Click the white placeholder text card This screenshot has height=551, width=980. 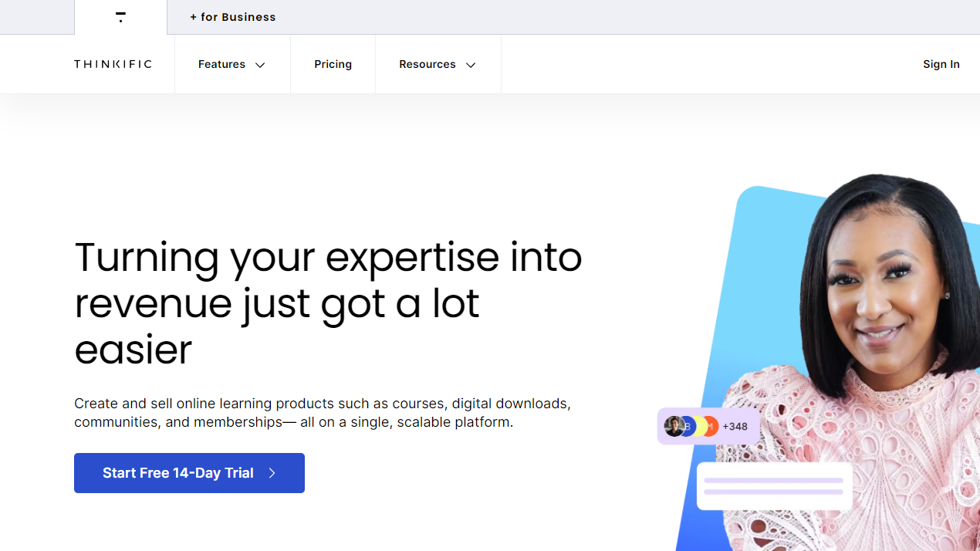(775, 486)
